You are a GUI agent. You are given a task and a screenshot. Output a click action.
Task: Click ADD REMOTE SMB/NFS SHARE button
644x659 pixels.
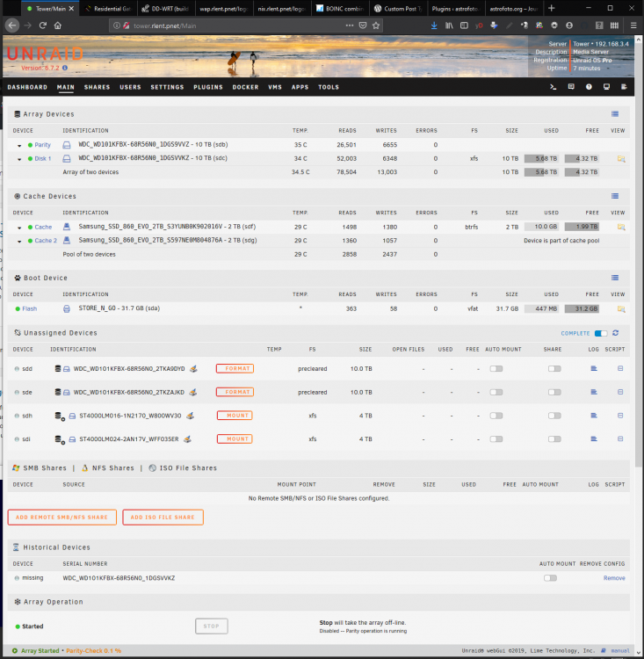[62, 518]
